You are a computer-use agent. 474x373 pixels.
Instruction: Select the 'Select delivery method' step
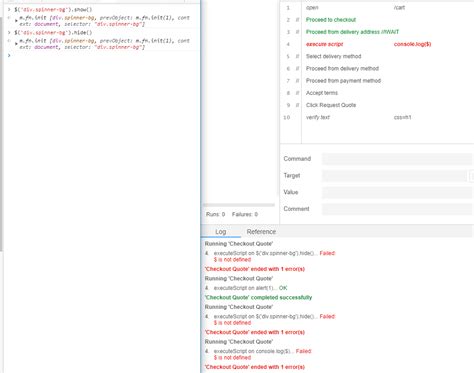333,56
